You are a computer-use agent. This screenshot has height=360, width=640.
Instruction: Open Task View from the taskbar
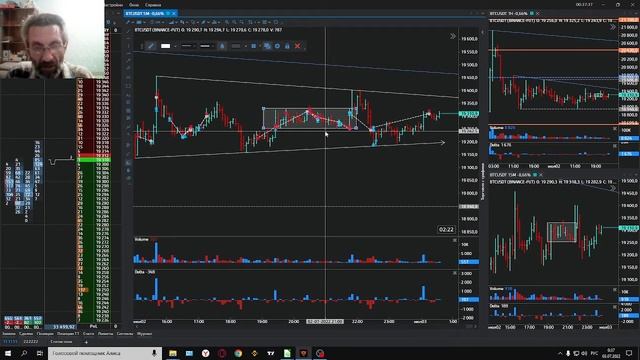[40, 353]
